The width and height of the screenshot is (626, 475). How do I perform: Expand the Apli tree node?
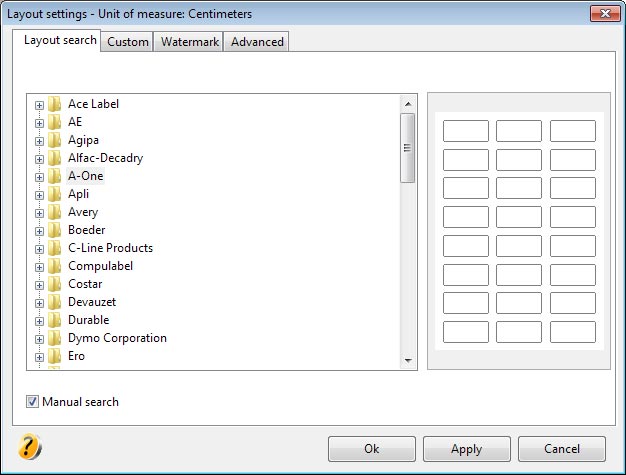(39, 194)
